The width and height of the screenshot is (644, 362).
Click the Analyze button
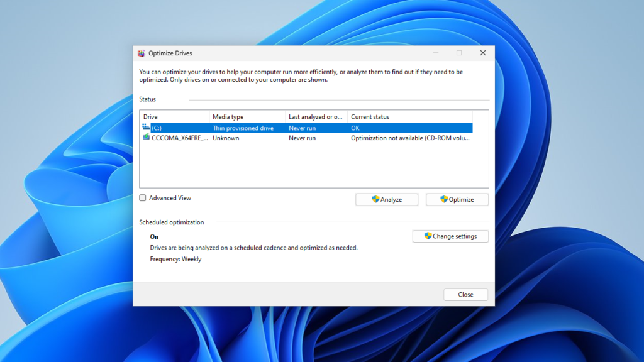coord(387,199)
